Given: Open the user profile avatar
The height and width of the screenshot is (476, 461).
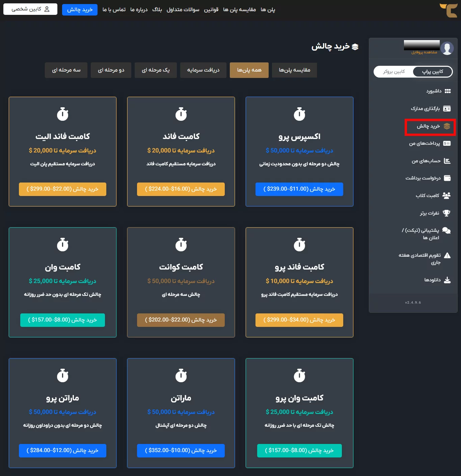Looking at the screenshot, I should [x=447, y=48].
